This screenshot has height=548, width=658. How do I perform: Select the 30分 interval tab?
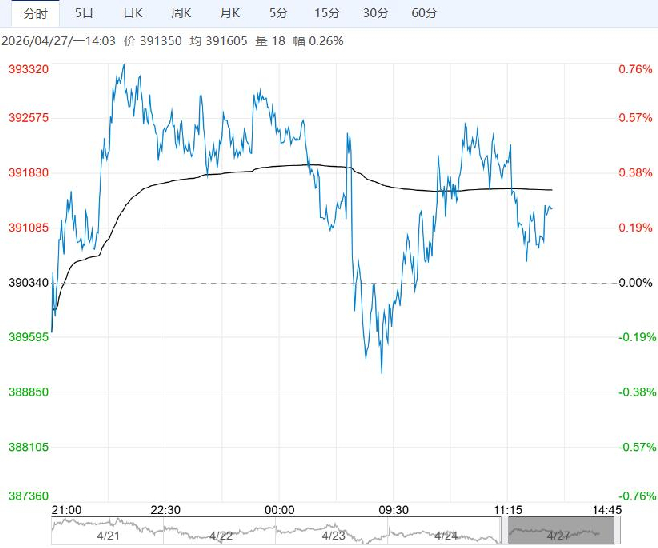(375, 13)
